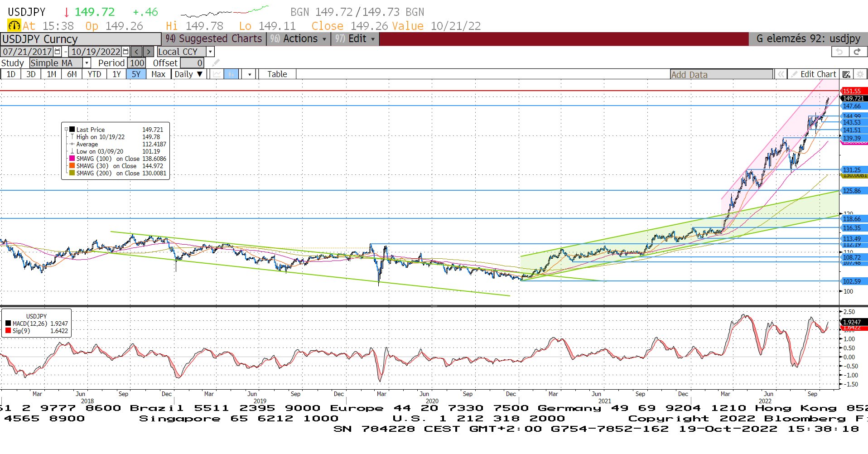The image size is (868, 454).
Task: Click the redo arrow button
Action: (x=857, y=52)
